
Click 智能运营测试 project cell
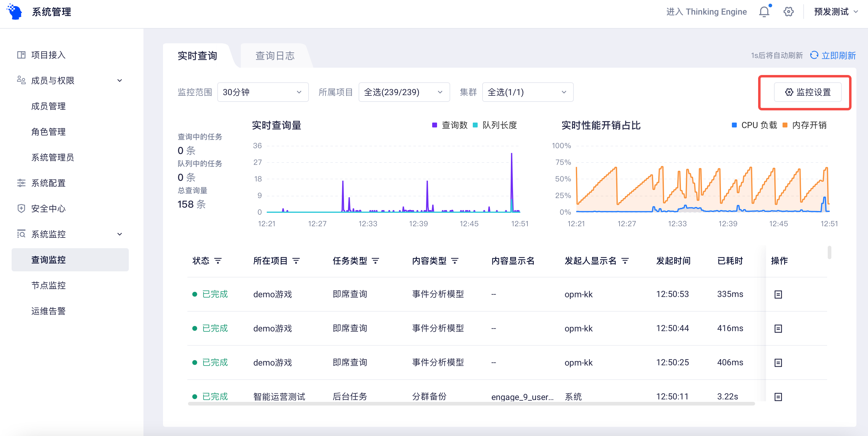click(279, 397)
